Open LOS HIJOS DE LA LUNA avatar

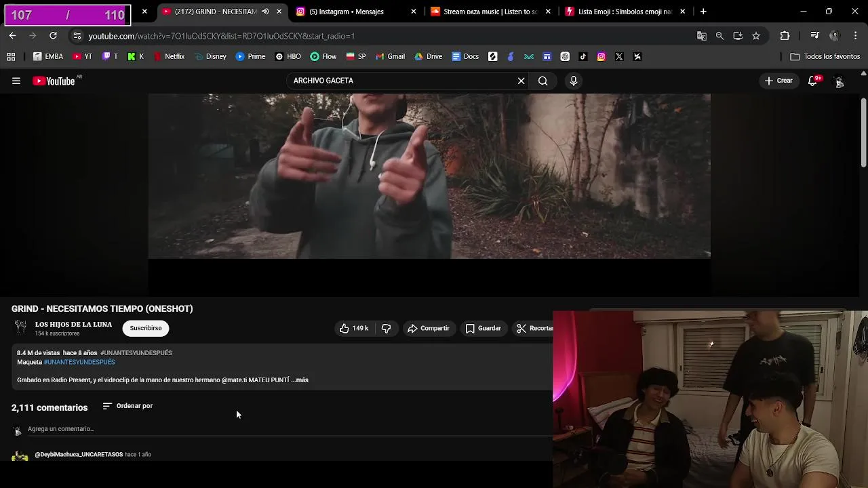click(21, 328)
